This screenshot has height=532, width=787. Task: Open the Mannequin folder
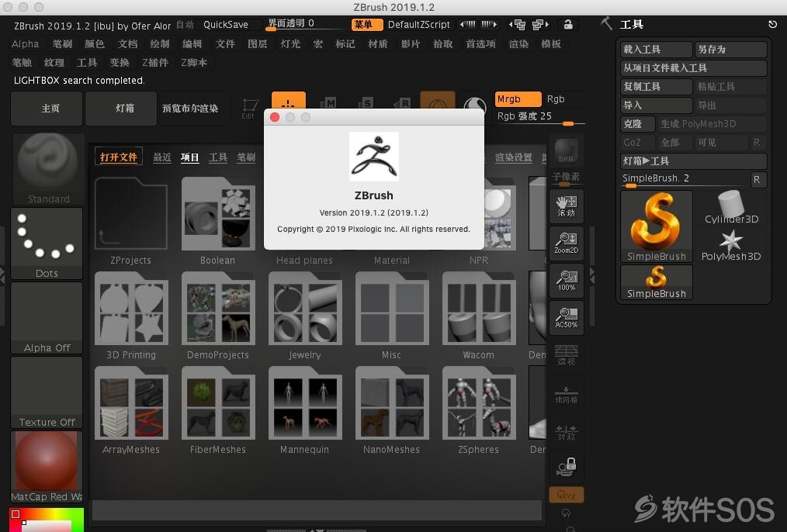[x=305, y=410]
